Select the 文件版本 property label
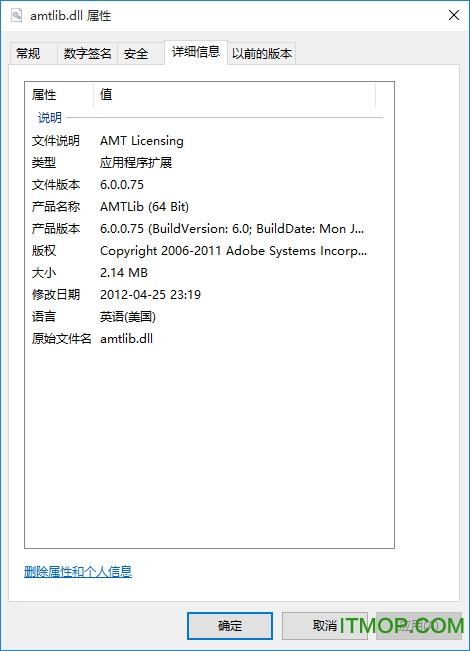 [x=56, y=185]
